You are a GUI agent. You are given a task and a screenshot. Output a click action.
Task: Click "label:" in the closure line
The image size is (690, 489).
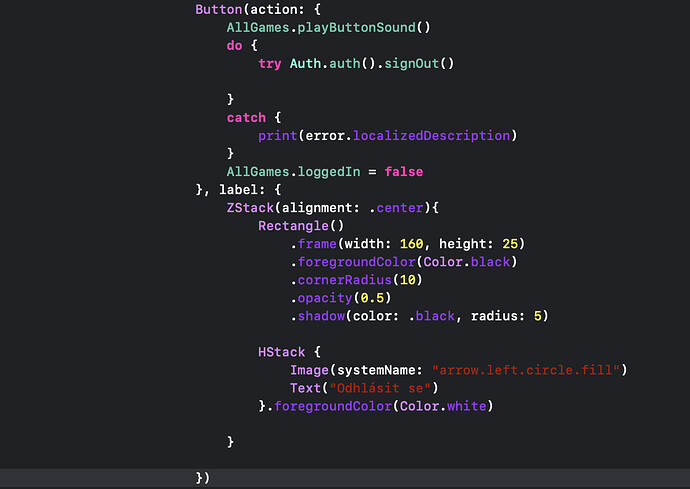pyautogui.click(x=242, y=190)
